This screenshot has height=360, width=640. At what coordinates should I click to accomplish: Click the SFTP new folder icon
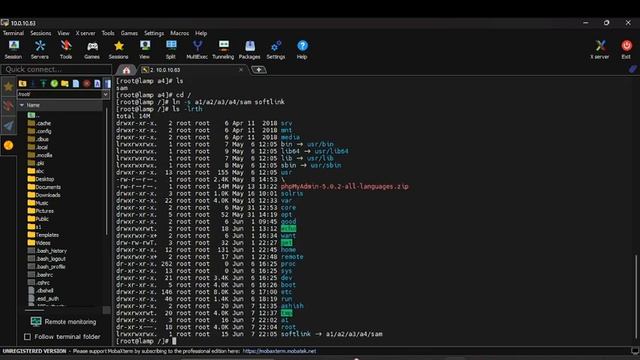pyautogui.click(x=64, y=83)
